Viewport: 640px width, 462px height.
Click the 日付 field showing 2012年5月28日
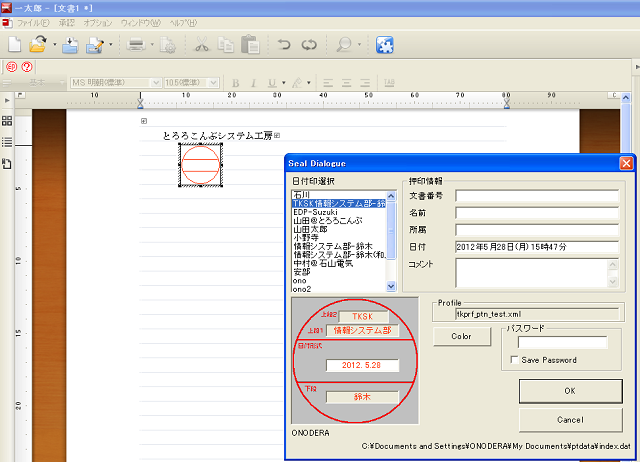coord(537,247)
